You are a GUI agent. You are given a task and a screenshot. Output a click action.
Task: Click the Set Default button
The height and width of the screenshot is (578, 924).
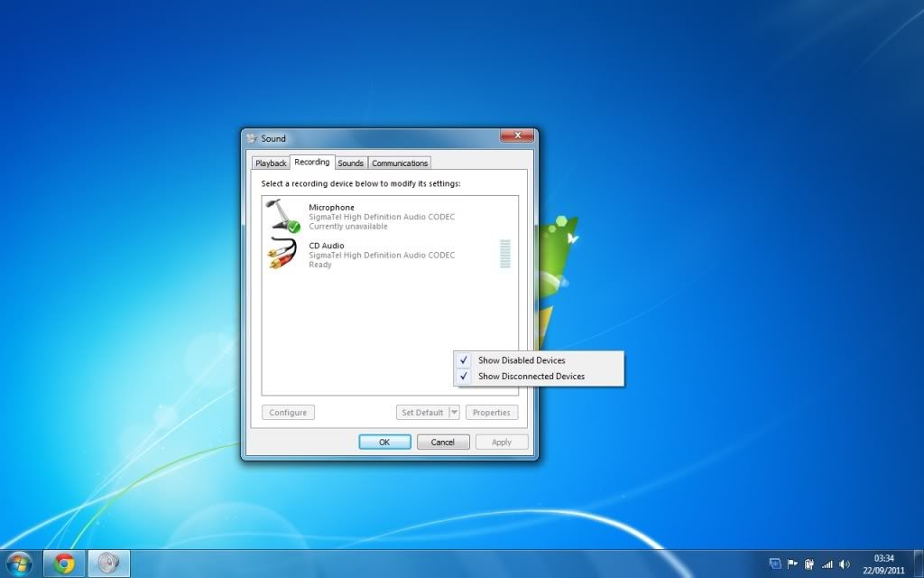tap(422, 412)
